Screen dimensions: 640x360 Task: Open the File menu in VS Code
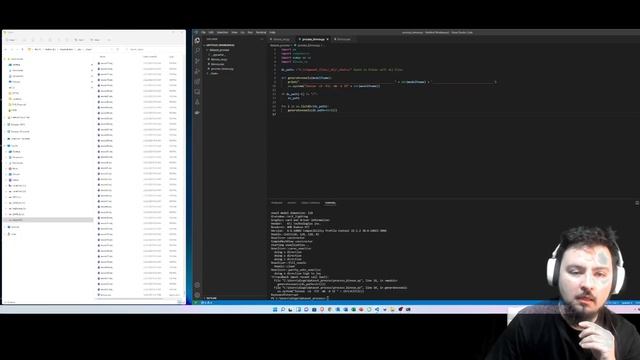click(203, 32)
